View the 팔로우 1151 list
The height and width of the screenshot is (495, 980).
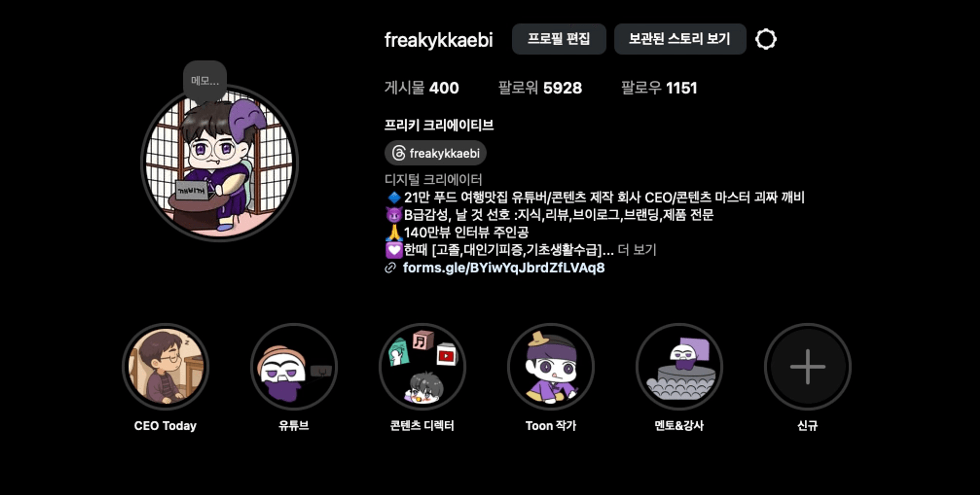click(659, 88)
